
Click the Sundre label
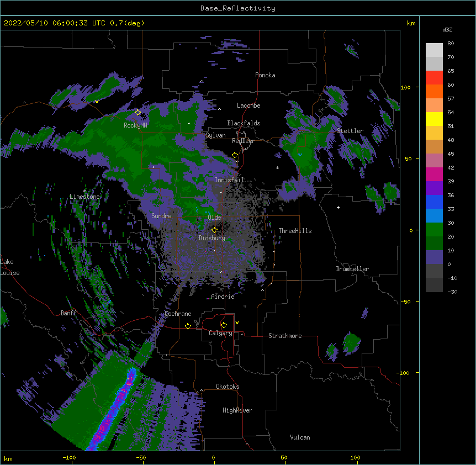point(161,216)
